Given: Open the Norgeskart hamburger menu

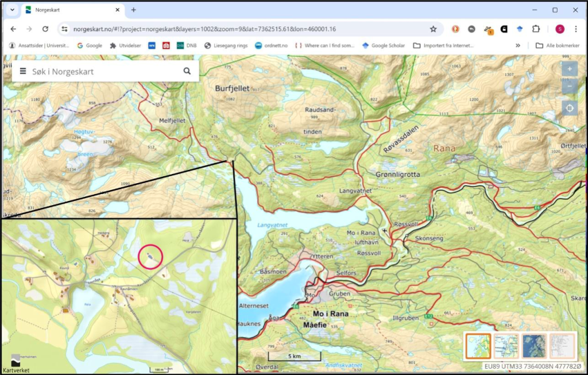Looking at the screenshot, I should pyautogui.click(x=23, y=71).
